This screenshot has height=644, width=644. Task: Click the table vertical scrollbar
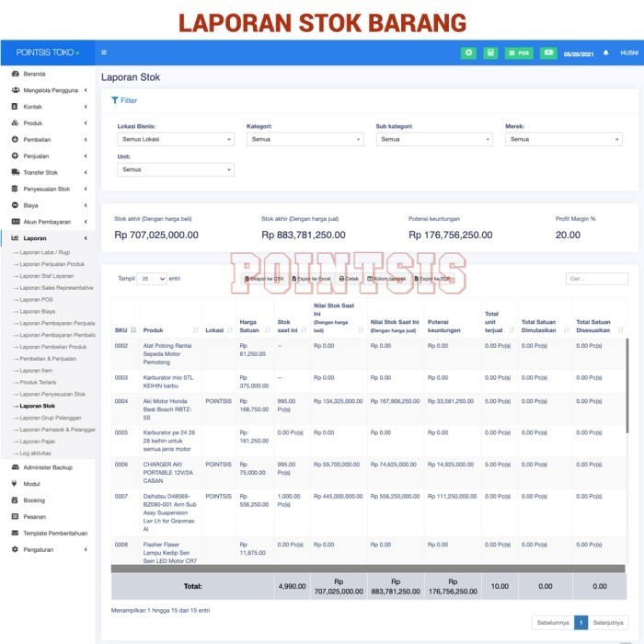pos(627,385)
